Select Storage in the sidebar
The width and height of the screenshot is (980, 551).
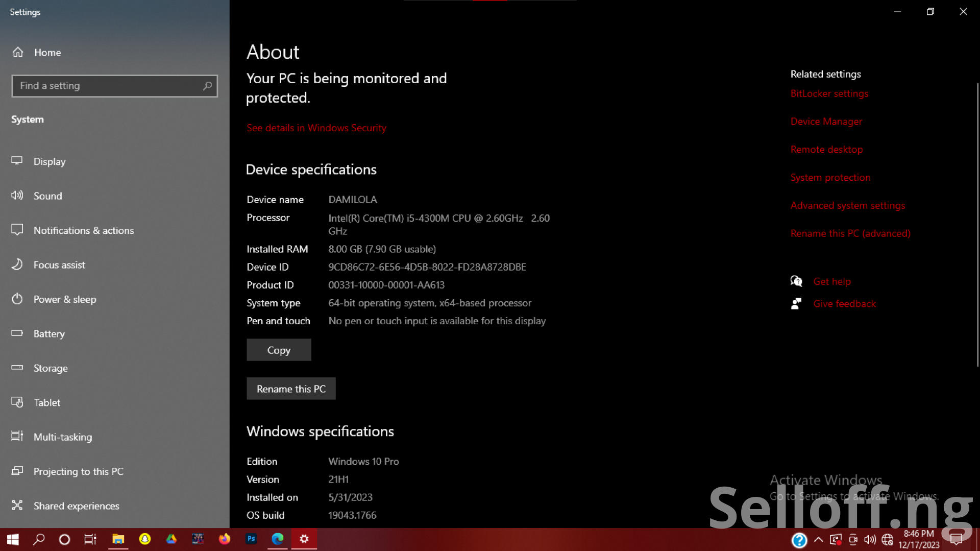click(51, 368)
